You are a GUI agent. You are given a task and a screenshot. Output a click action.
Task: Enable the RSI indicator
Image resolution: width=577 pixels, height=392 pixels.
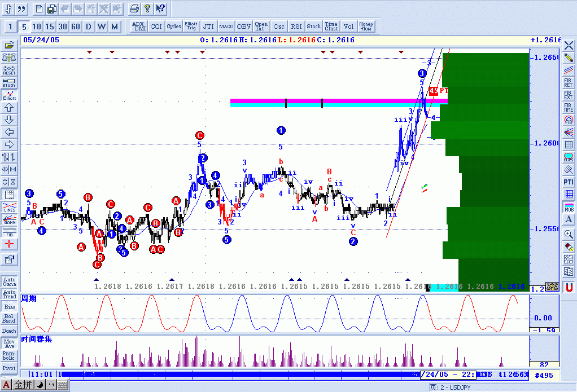click(296, 26)
